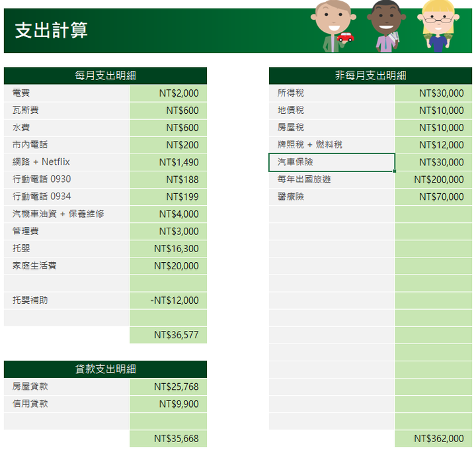Click the 牌照稅 + 燃料稅 cell
Image resolution: width=476 pixels, height=454 pixels.
coord(332,145)
